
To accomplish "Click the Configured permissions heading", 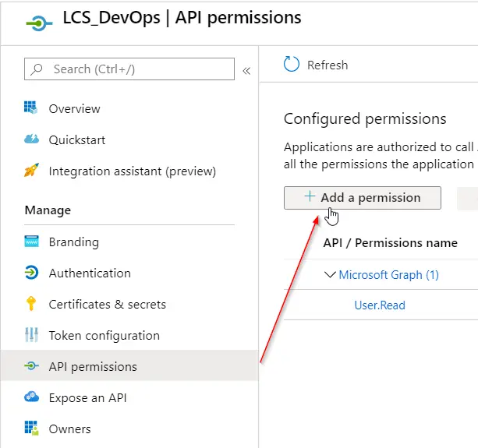I will coord(365,119).
